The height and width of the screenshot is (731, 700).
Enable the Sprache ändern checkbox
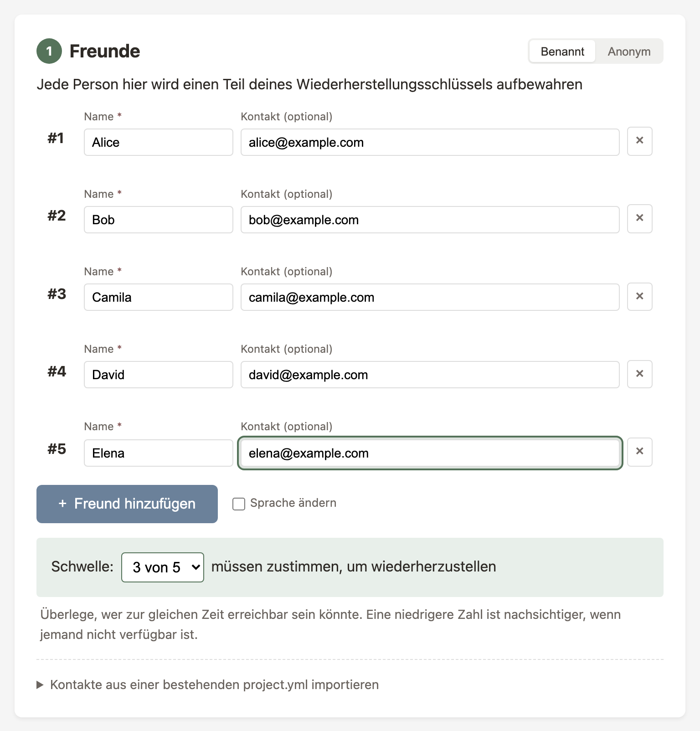[239, 504]
